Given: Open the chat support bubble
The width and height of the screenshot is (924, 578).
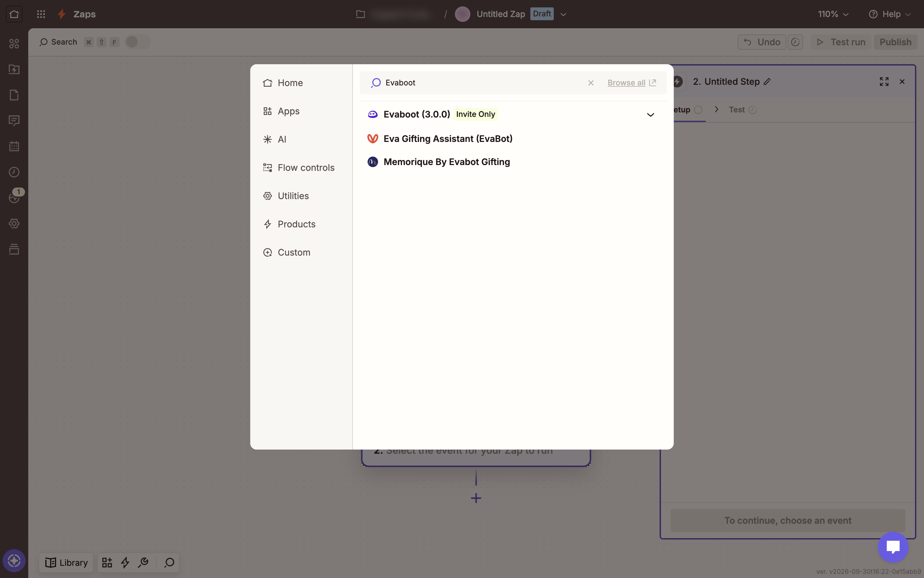Looking at the screenshot, I should click(x=893, y=547).
